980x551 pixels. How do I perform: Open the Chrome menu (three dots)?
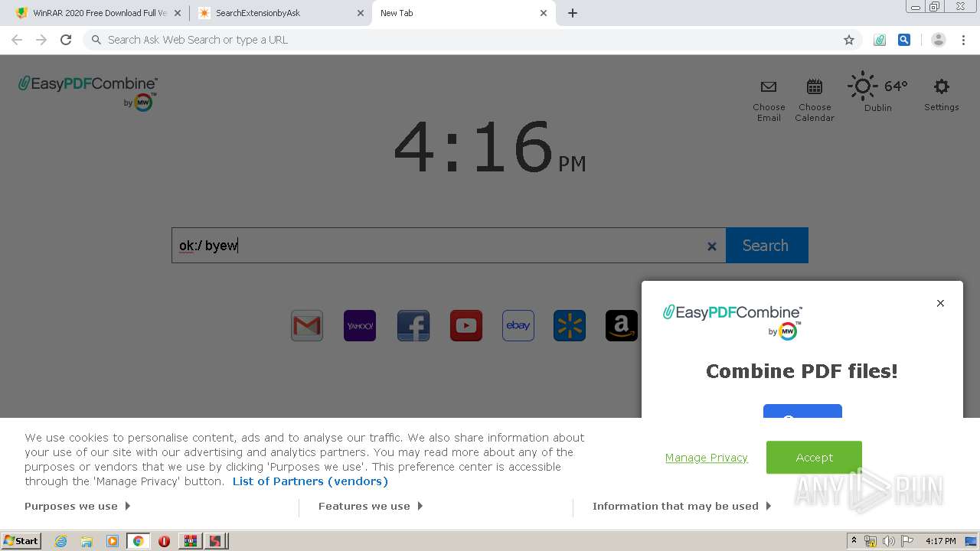pyautogui.click(x=963, y=40)
